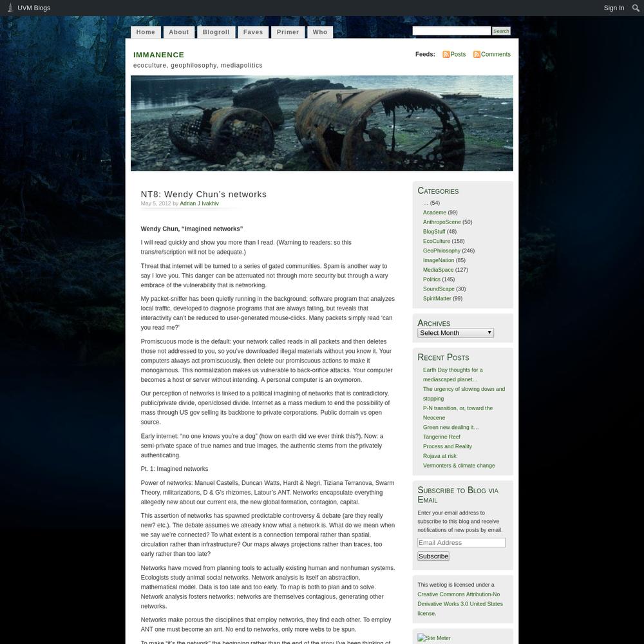Open the MediaSpace category
644x644 pixels.
click(x=438, y=270)
